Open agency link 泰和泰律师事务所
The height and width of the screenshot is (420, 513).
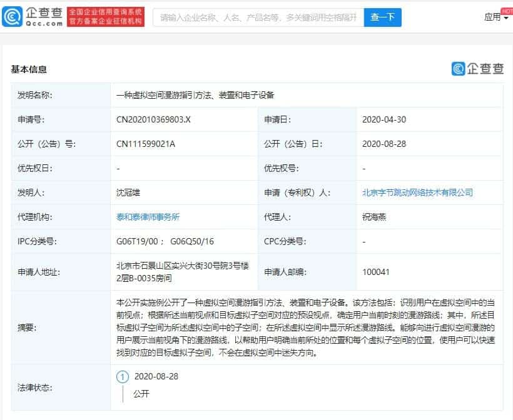(148, 217)
